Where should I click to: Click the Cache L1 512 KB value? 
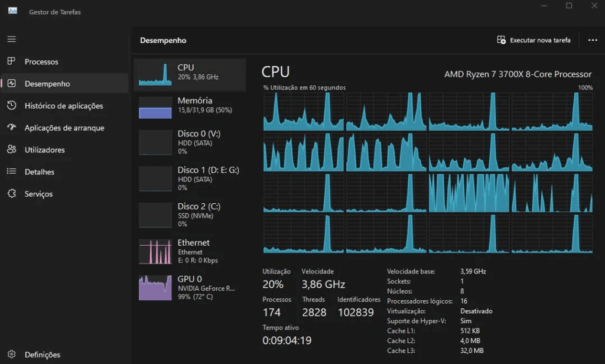click(x=470, y=331)
